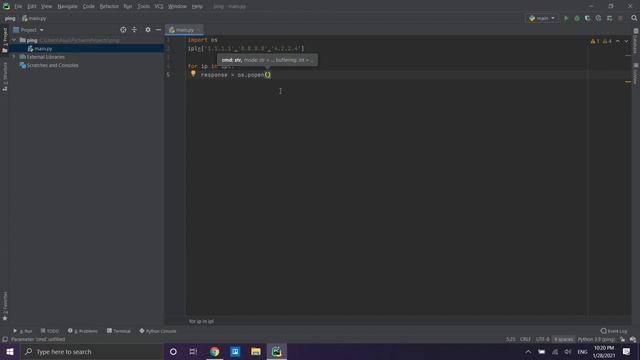This screenshot has height=360, width=640.
Task: Click the concurrency diagram run icon
Action: 609,18
